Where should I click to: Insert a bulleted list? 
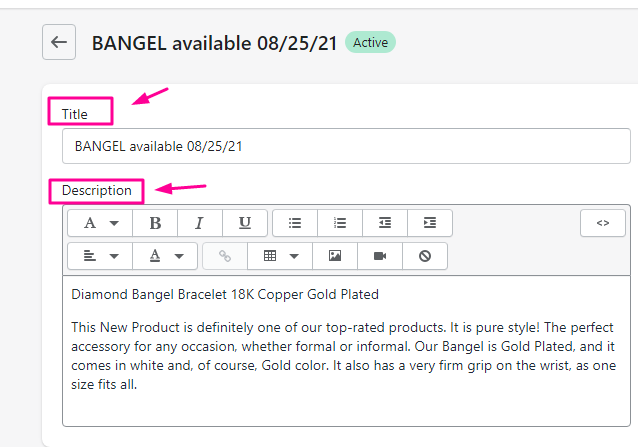click(295, 223)
